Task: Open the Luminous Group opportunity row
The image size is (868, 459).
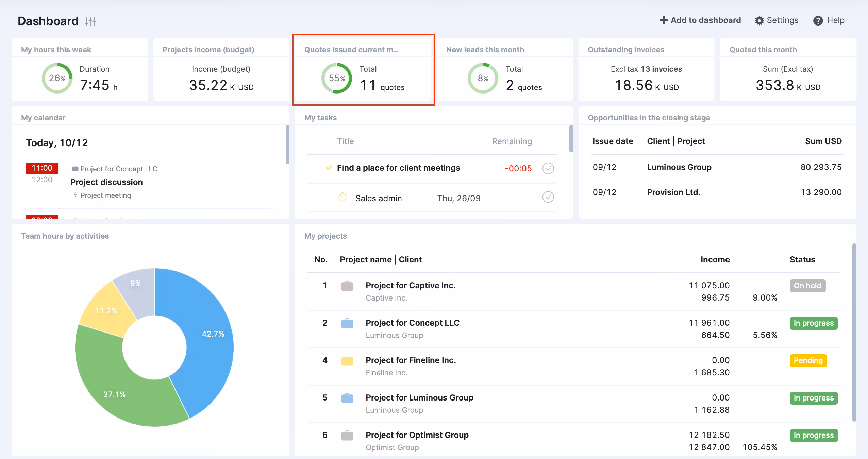Action: [x=679, y=167]
